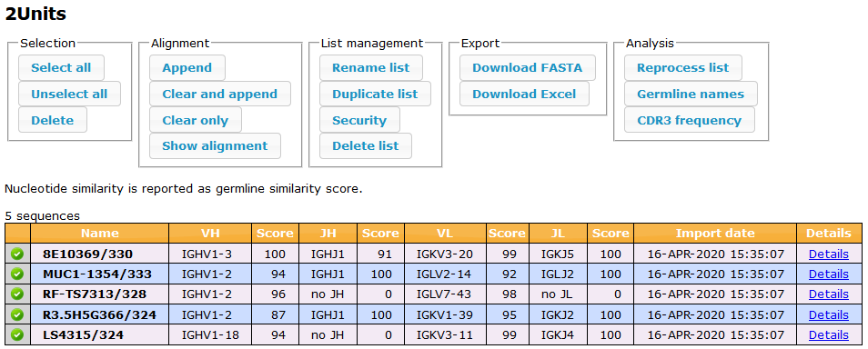This screenshot has height=349, width=868.
Task: Click the 5 sequences count text
Action: pyautogui.click(x=42, y=215)
